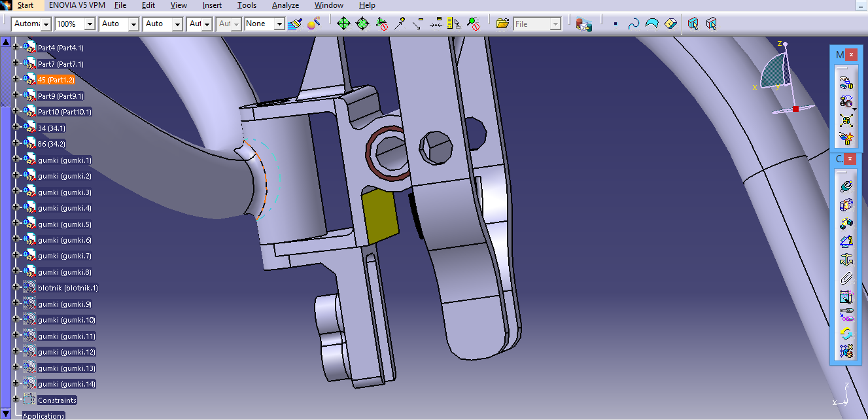Select the Offset Constraint icon
Screen dimensions: 868x420
pyautogui.click(x=846, y=223)
